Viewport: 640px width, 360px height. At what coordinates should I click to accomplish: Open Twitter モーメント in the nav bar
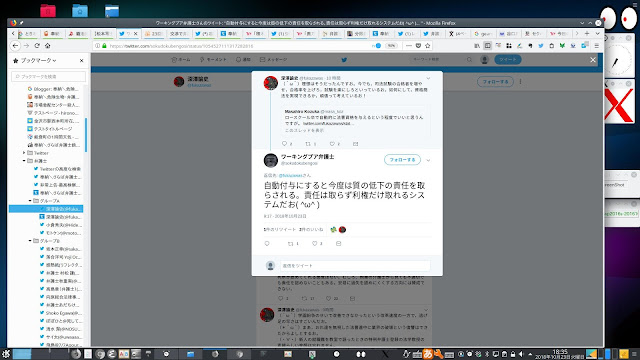pyautogui.click(x=213, y=60)
